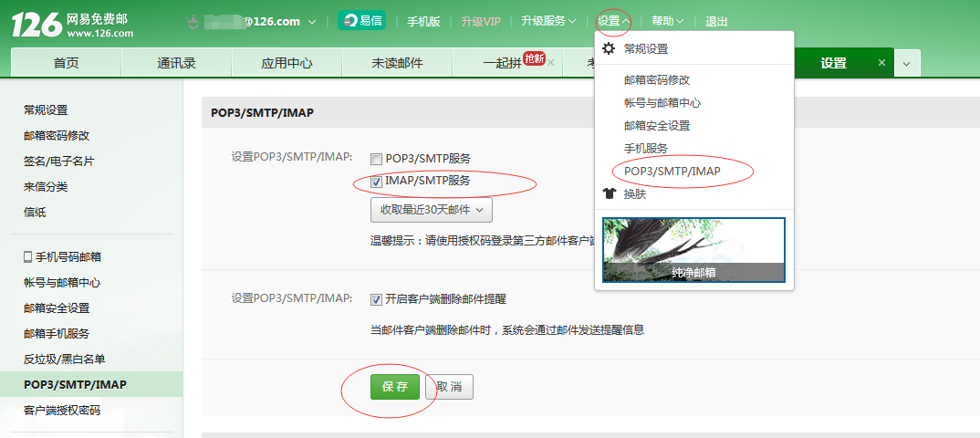Select POP3/SMTP/IMAP in the settings dropdown menu
The image size is (980, 438).
click(x=672, y=171)
